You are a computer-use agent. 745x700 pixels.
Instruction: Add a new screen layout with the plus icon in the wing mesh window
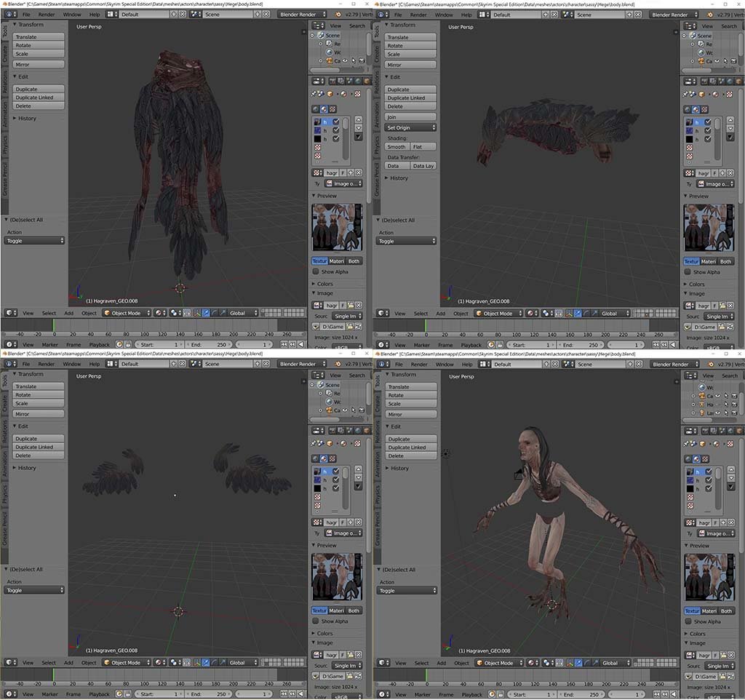pyautogui.click(x=546, y=15)
